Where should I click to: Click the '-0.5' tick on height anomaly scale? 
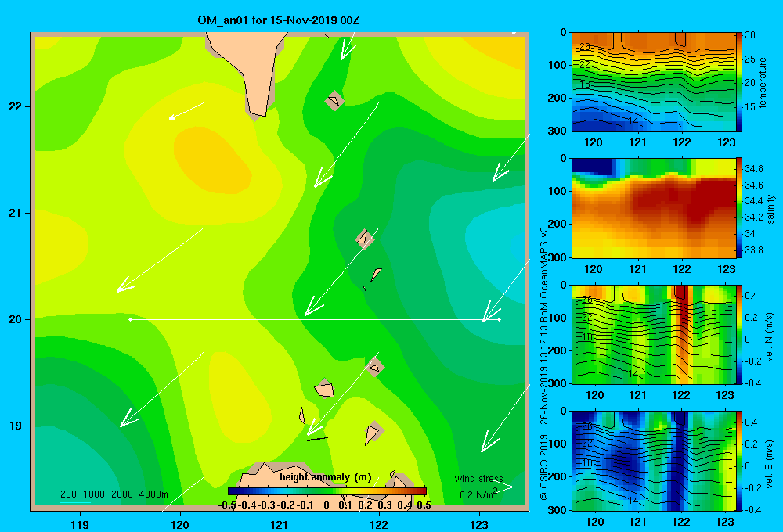(x=228, y=505)
